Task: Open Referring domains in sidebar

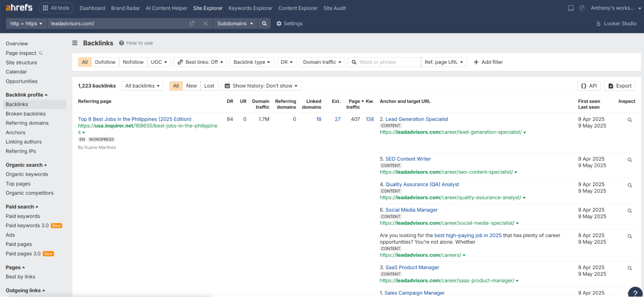Action: (x=27, y=123)
